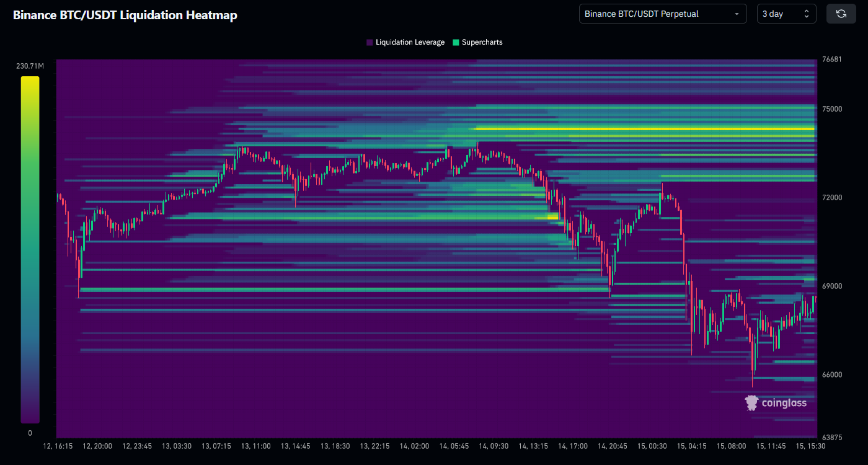
Task: Click the 13, 07:15 time axis label
Action: point(216,446)
